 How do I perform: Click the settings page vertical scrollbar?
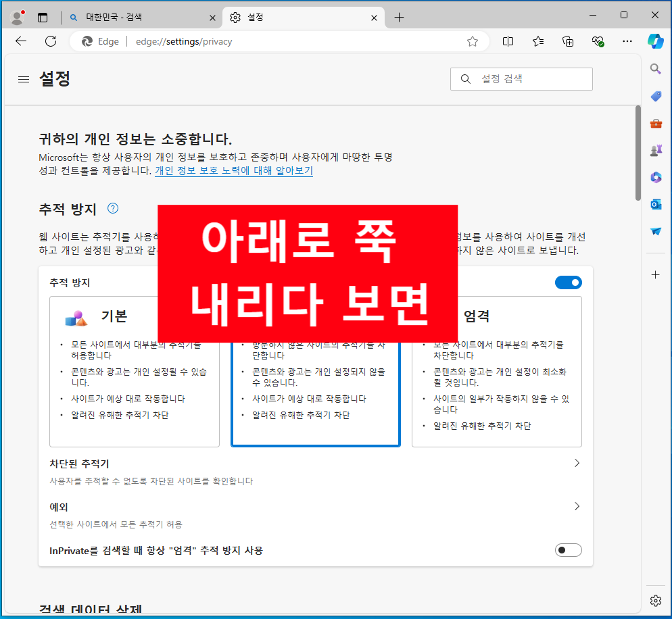(x=638, y=153)
